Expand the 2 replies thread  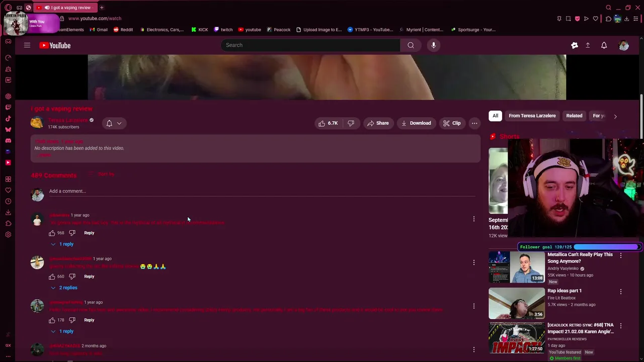pyautogui.click(x=64, y=288)
